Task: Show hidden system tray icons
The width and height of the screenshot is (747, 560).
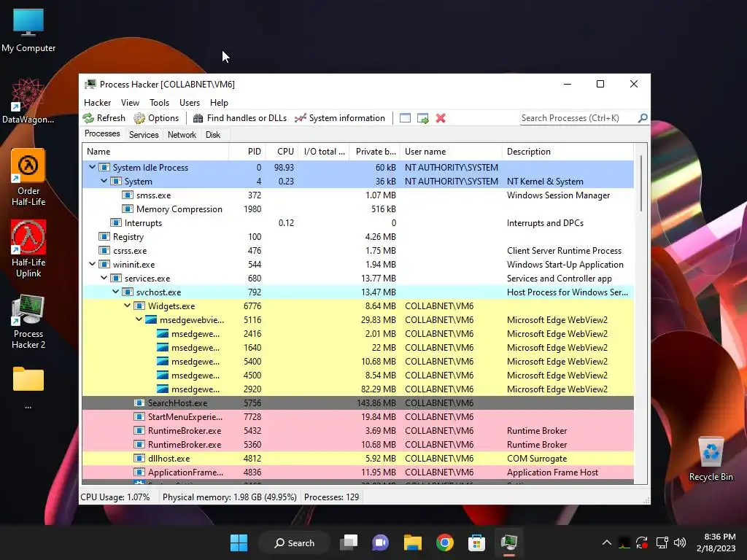Action: pyautogui.click(x=606, y=542)
